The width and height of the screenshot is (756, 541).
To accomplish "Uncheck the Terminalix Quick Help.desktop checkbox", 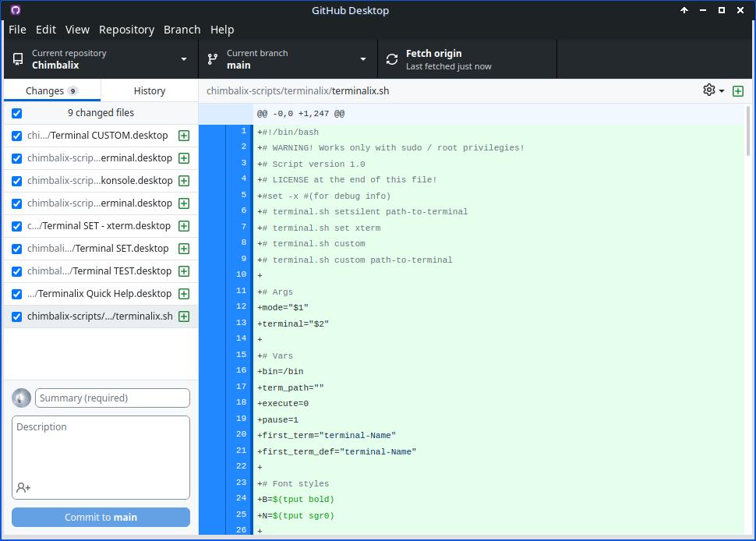I will pyautogui.click(x=16, y=294).
